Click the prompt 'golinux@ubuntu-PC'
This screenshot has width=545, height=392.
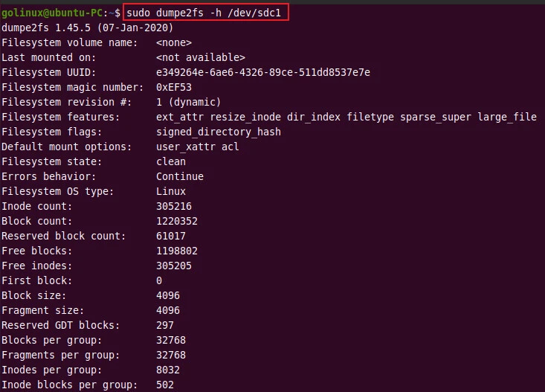pos(52,13)
